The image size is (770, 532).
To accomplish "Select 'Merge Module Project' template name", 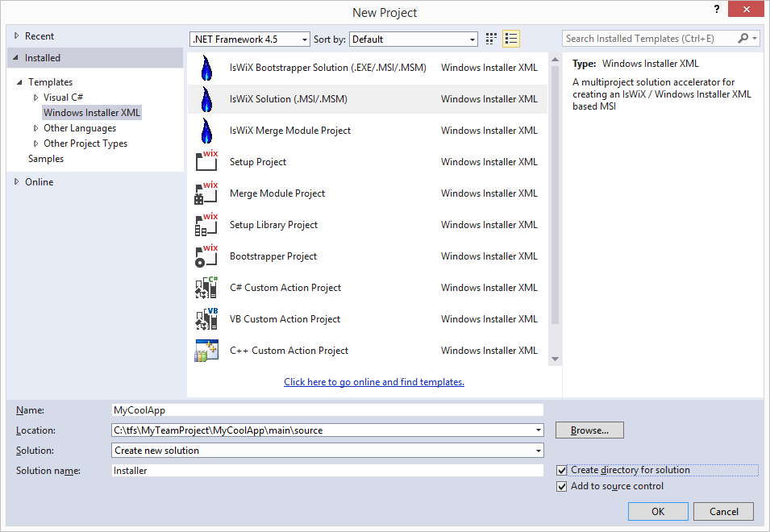I will [x=277, y=193].
